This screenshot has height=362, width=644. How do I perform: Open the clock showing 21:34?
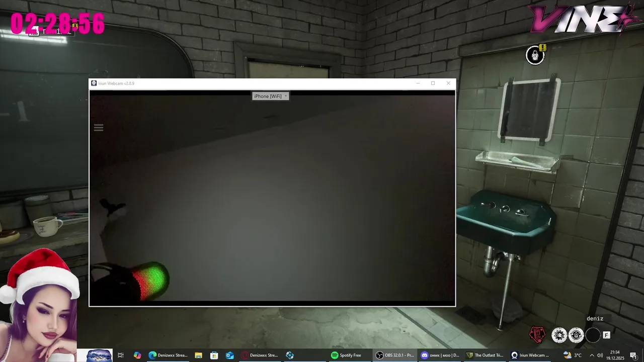click(615, 355)
